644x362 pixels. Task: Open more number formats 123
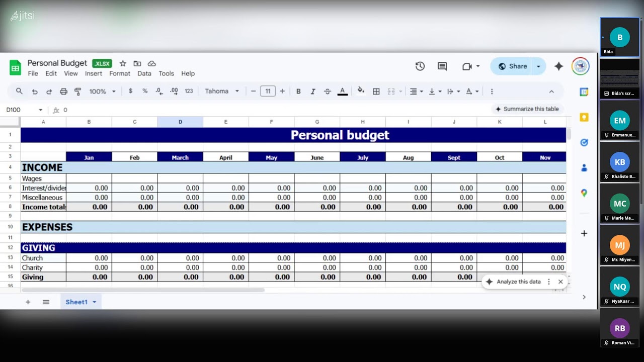[x=189, y=91]
